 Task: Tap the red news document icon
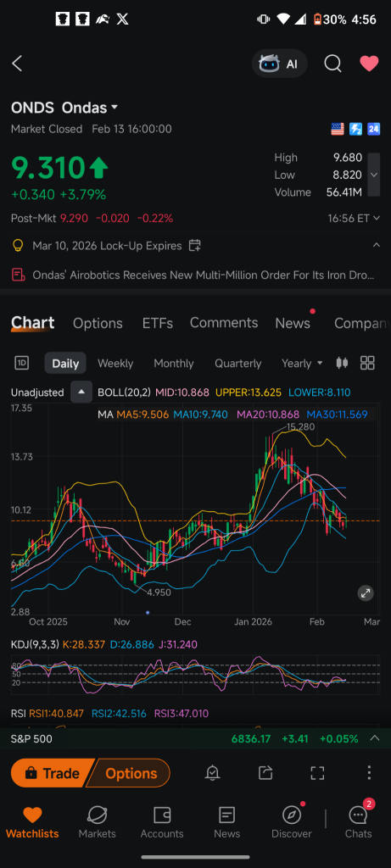[19, 275]
